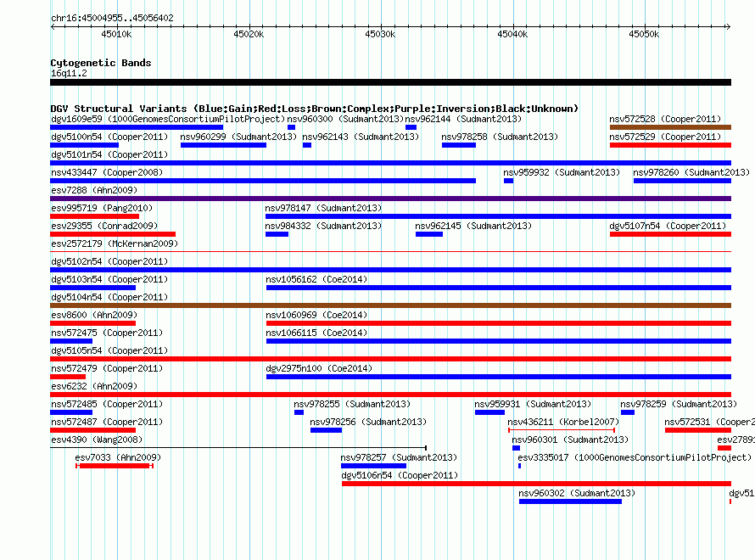Open esv29355 (Conrad2009) variant
The height and width of the screenshot is (560, 755).
(x=104, y=226)
